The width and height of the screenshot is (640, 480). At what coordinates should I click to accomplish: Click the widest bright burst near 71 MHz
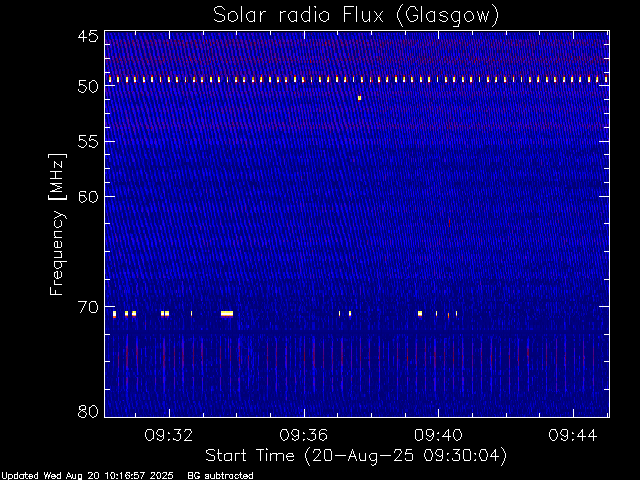click(x=227, y=313)
